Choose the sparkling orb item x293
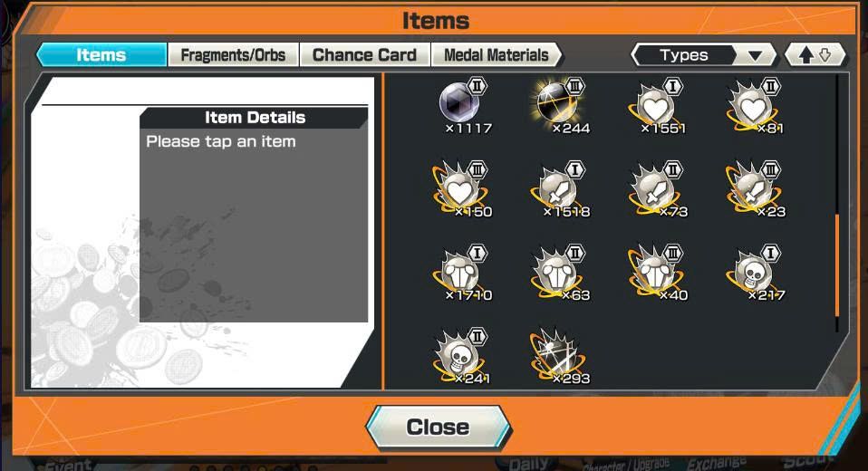 click(559, 357)
